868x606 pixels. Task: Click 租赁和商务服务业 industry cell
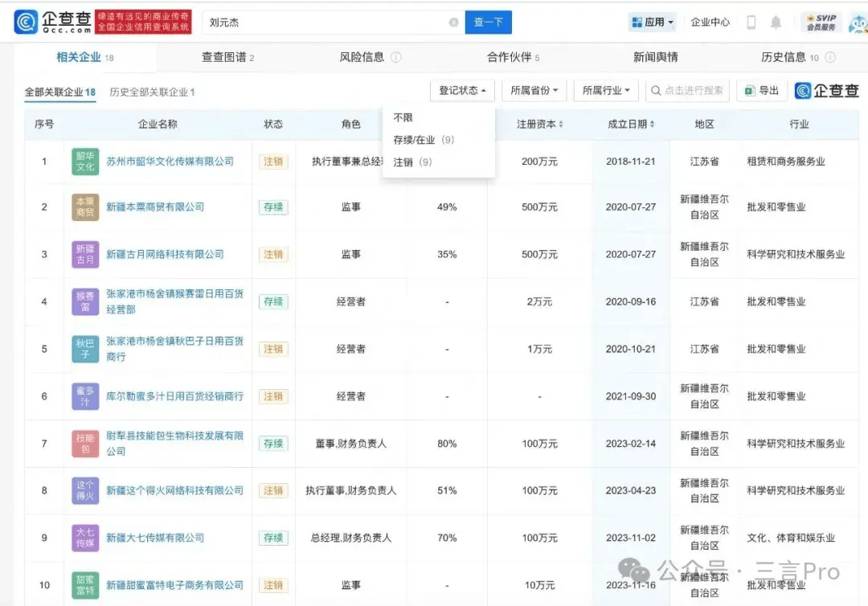(x=785, y=162)
